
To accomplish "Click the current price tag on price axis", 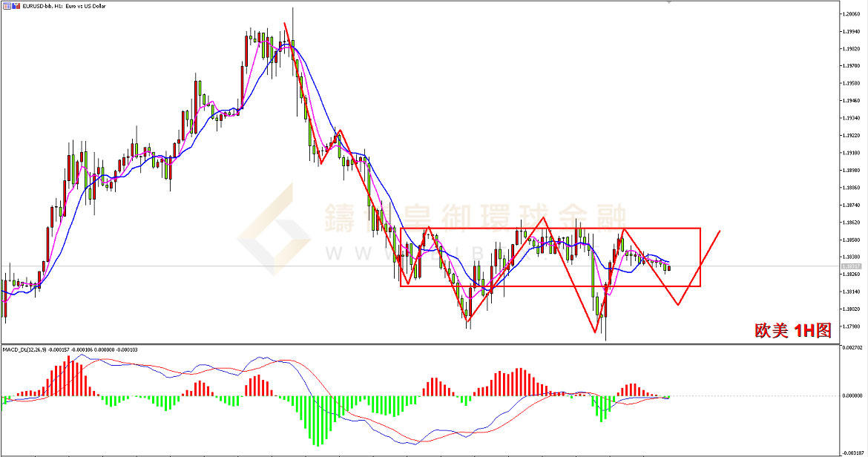I will (x=849, y=266).
